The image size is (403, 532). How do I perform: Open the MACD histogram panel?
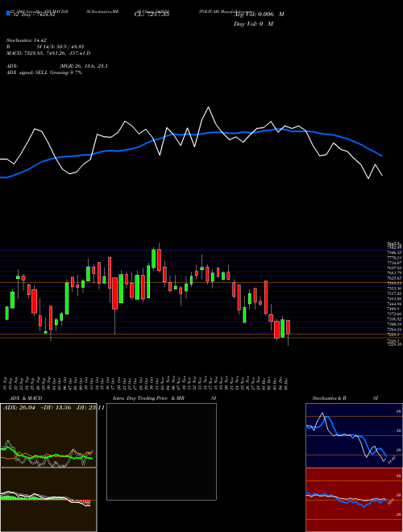[48, 500]
